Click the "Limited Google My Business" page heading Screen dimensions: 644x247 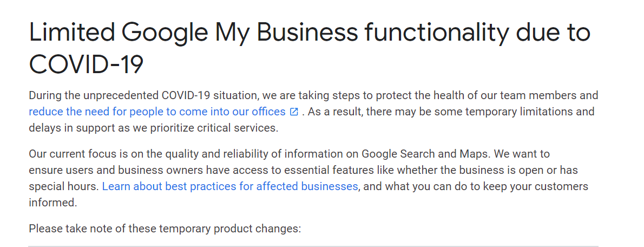pos(310,48)
